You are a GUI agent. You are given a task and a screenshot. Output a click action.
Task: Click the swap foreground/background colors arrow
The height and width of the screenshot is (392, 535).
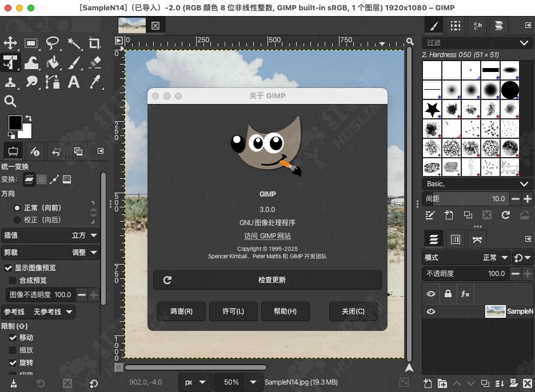29,118
